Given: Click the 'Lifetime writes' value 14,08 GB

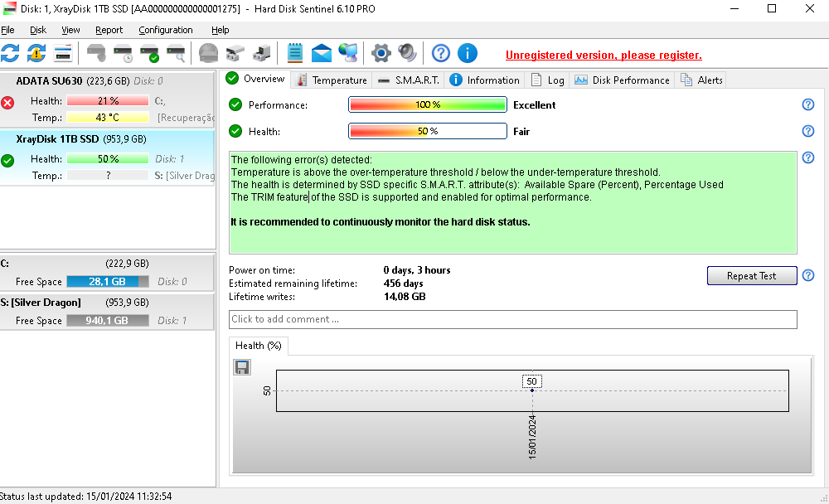Looking at the screenshot, I should point(405,297).
